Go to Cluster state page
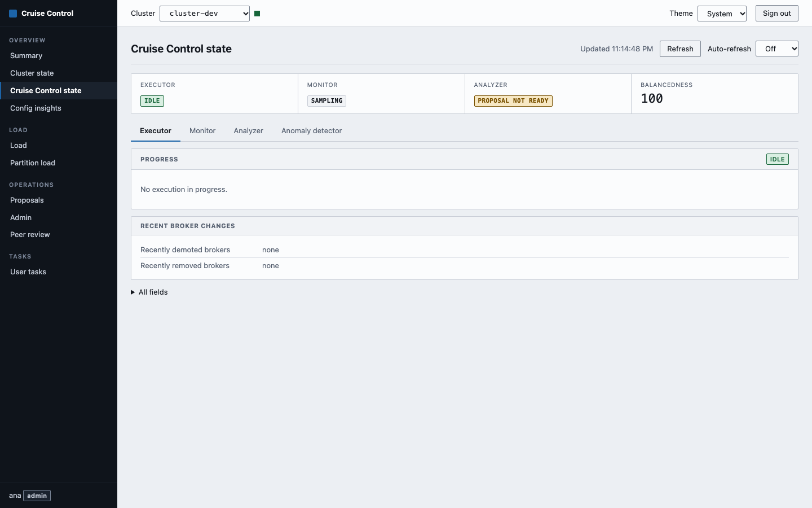Screen dimensions: 812x508 pos(59,73)
